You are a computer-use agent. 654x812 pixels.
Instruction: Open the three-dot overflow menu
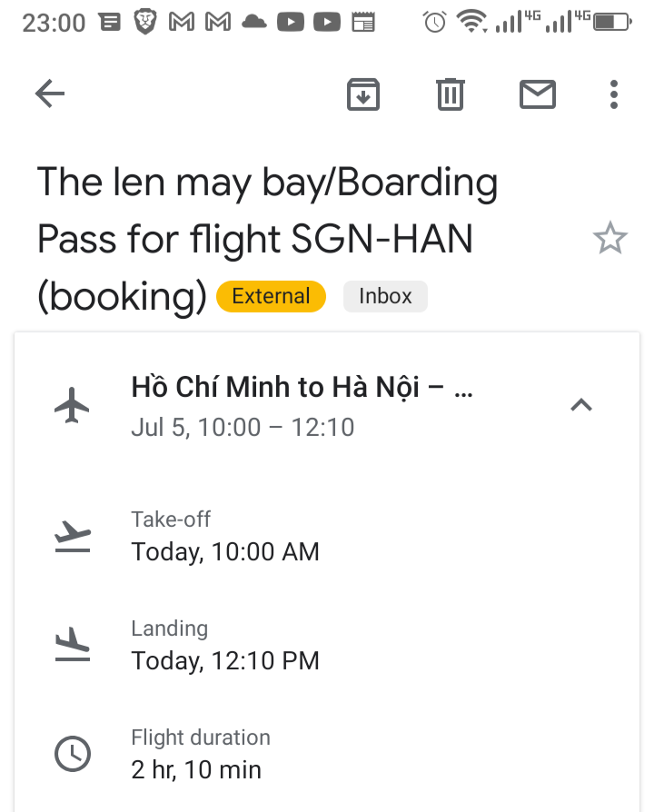coord(614,94)
